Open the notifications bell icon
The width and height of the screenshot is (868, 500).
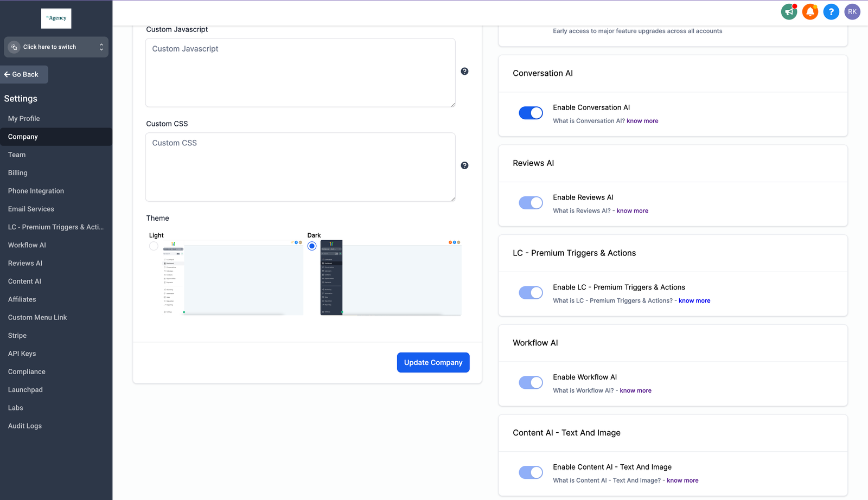(x=810, y=11)
